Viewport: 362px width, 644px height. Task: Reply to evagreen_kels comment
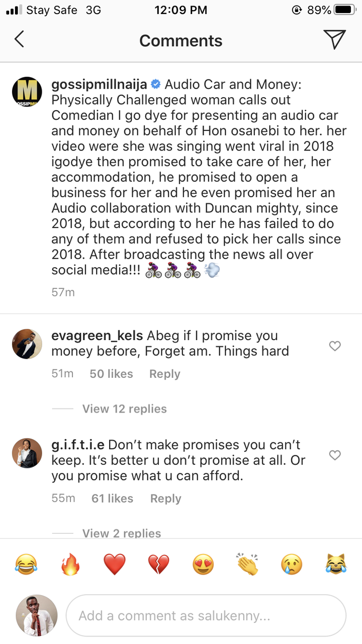pyautogui.click(x=164, y=374)
